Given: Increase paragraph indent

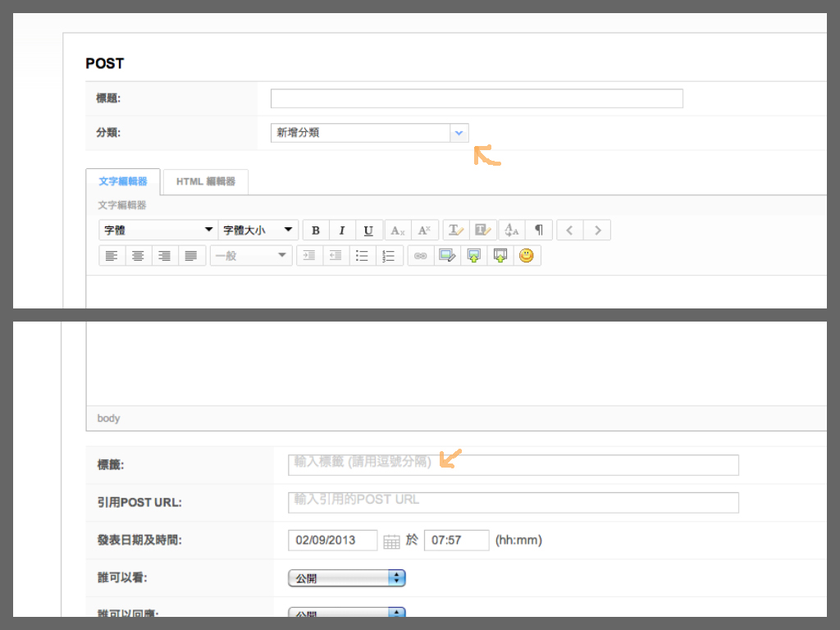Looking at the screenshot, I should (309, 256).
